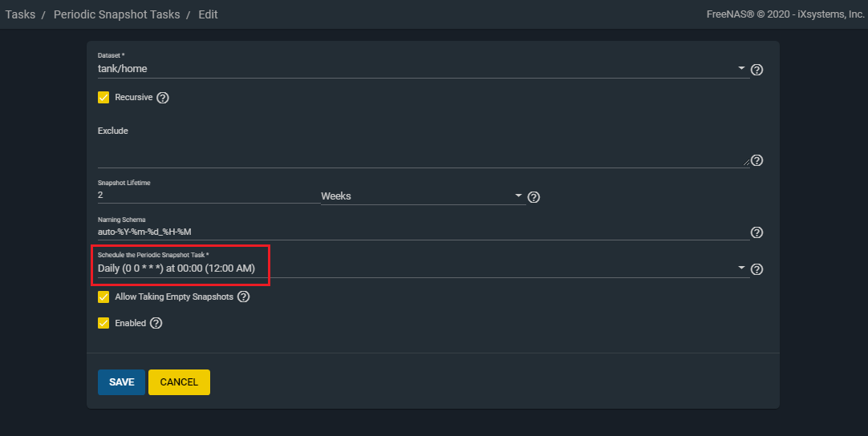Uncheck the Recursive checkbox

click(103, 98)
